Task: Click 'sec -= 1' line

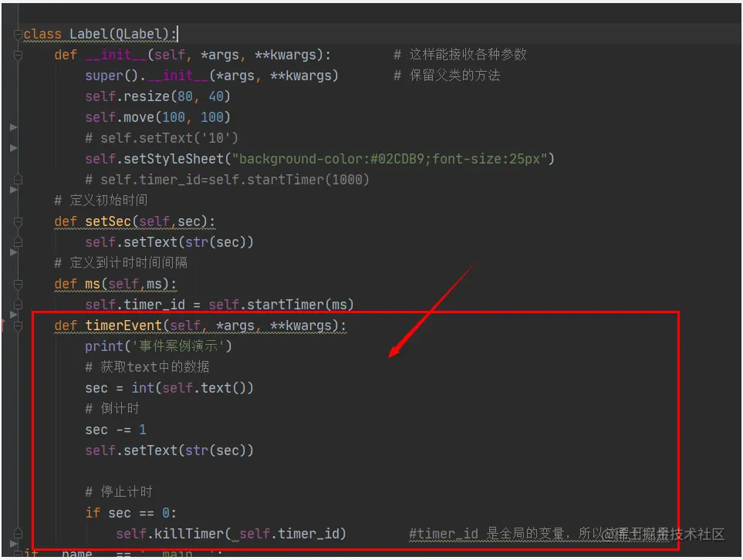Action: click(x=116, y=430)
